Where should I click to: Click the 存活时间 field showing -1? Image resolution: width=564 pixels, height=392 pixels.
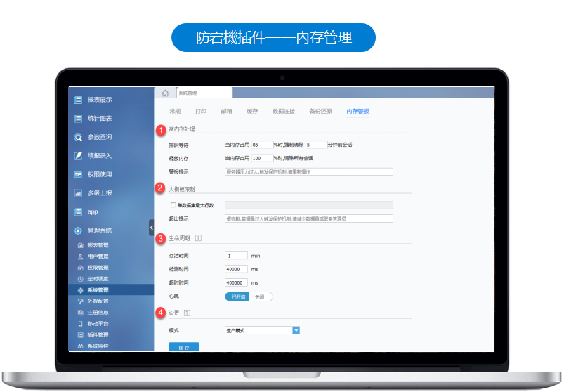(x=236, y=256)
